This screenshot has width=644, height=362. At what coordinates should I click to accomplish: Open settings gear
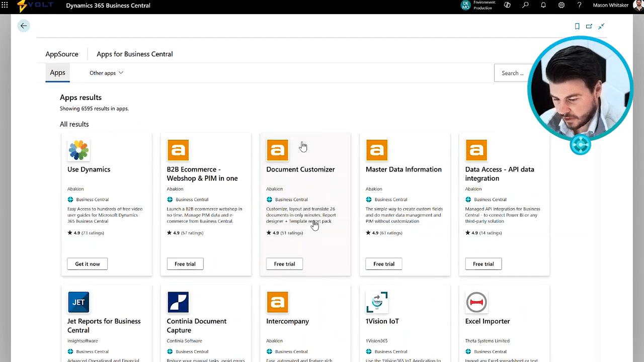pos(561,6)
